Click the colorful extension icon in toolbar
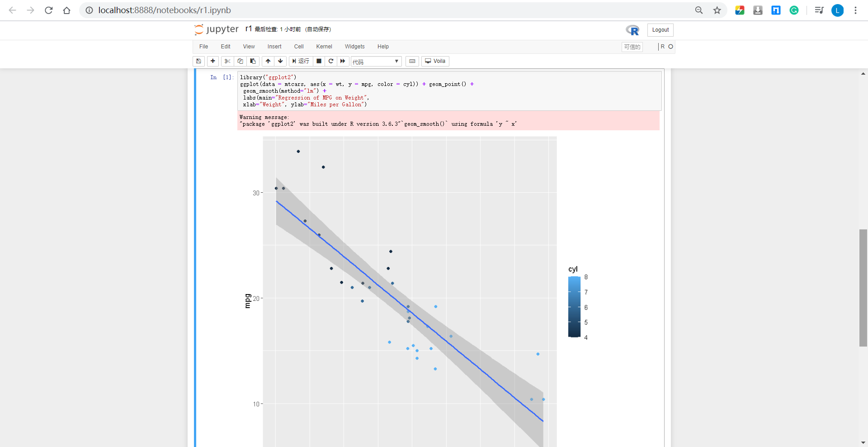868x447 pixels. tap(740, 10)
